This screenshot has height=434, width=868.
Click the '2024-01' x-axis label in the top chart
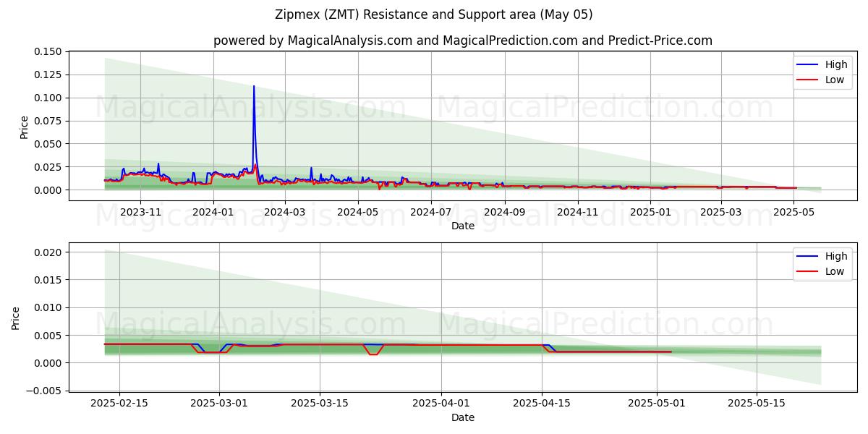point(213,212)
